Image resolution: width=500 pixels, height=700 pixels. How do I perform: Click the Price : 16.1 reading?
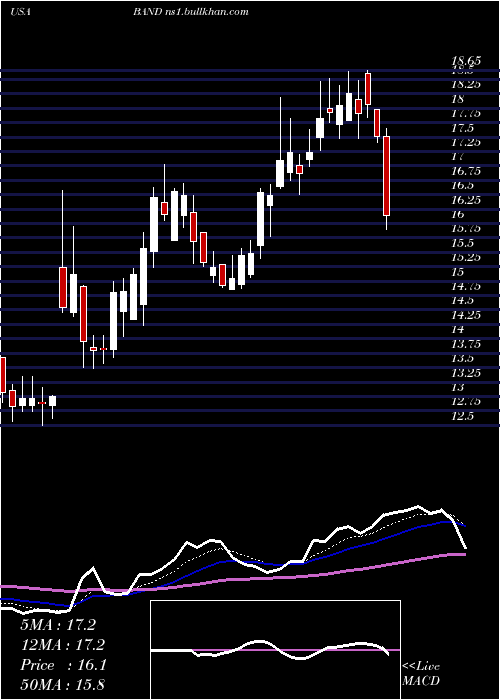pos(63,665)
